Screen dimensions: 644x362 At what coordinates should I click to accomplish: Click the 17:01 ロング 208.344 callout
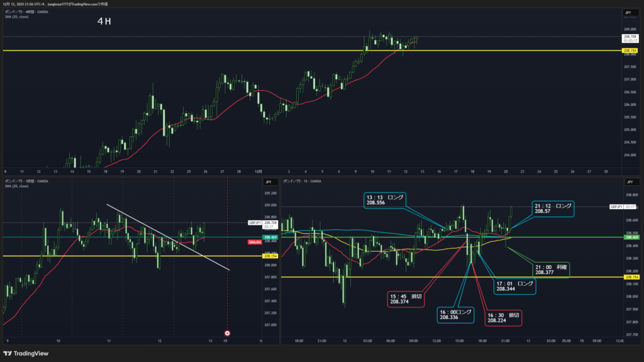click(516, 287)
